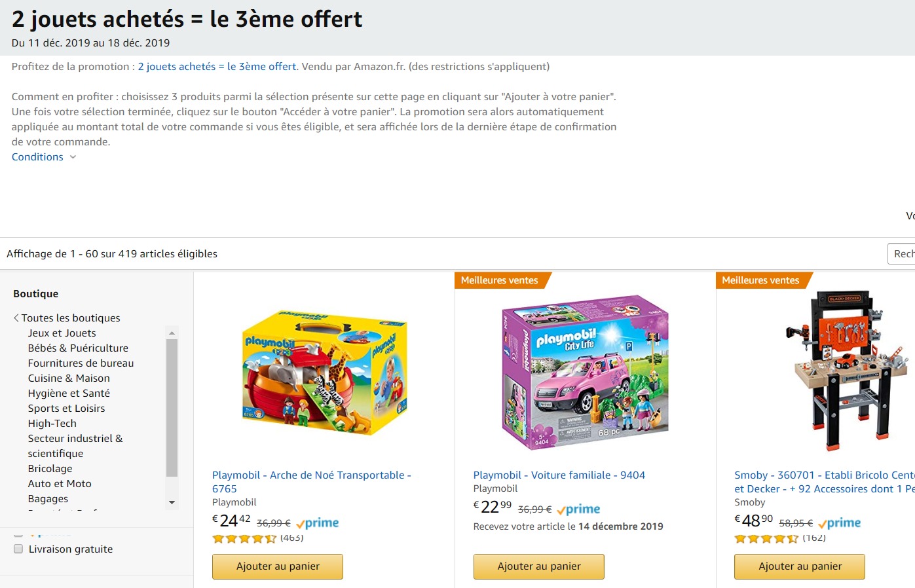Open the Playmobil Voiture familiale 9404 product link
915x588 pixels.
[559, 475]
